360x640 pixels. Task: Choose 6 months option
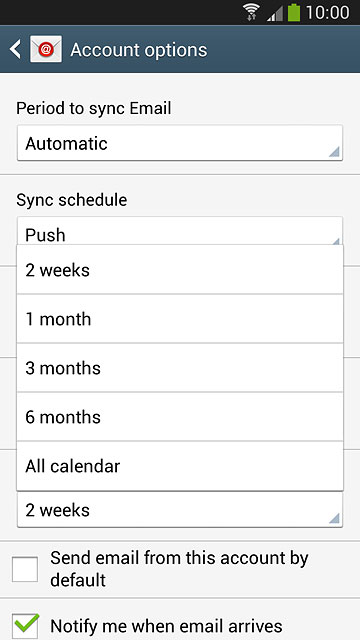click(x=180, y=416)
